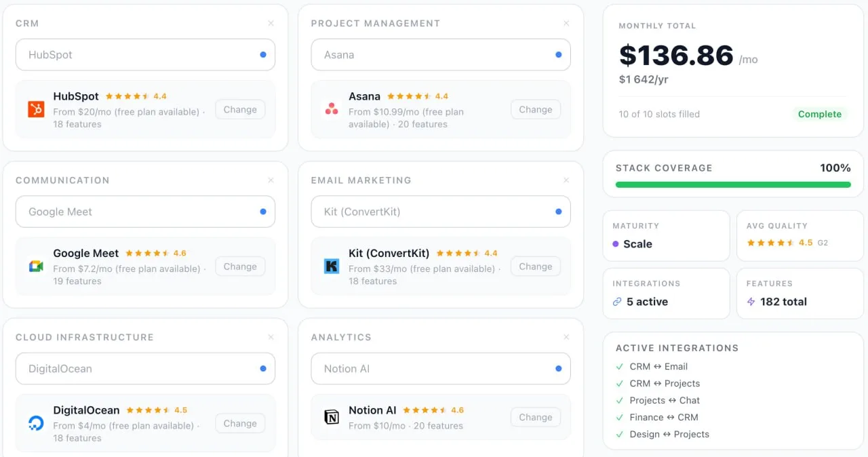The height and width of the screenshot is (457, 868).
Task: Click the HubSpot star rating
Action: pyautogui.click(x=127, y=96)
